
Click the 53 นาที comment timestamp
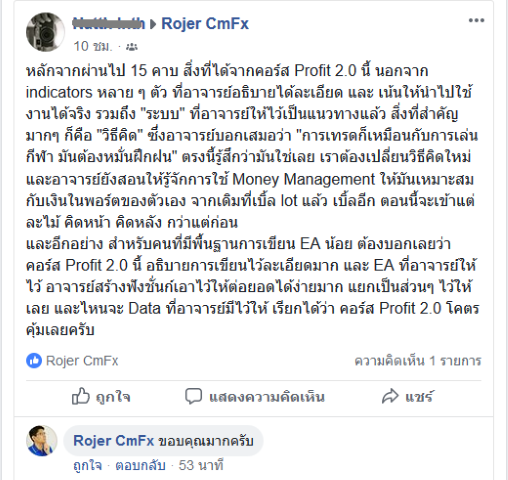tap(201, 465)
